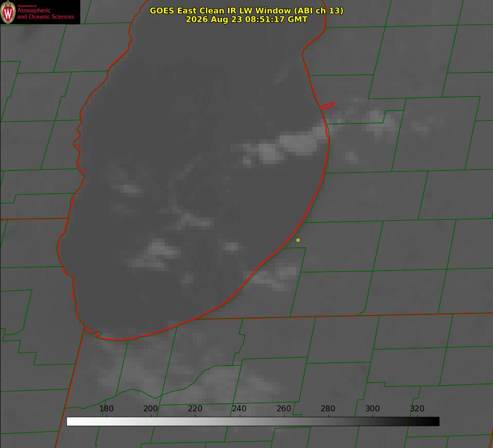Viewport: 493px width, 448px height.
Task: Select the 280 colorbar label
Action: pos(328,408)
